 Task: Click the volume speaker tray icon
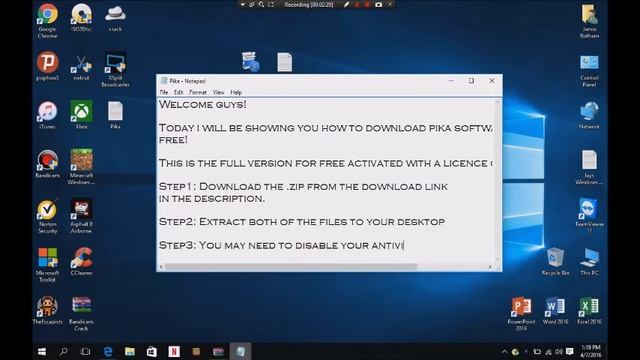559,351
